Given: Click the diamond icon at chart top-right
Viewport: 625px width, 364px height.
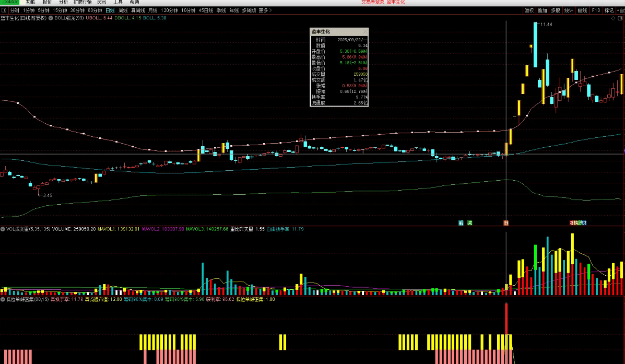Looking at the screenshot, I should point(613,18).
